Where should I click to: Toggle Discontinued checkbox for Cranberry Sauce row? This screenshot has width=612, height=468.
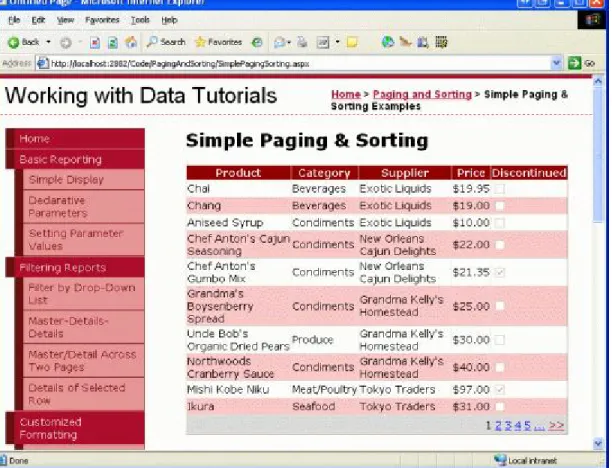coord(499,367)
